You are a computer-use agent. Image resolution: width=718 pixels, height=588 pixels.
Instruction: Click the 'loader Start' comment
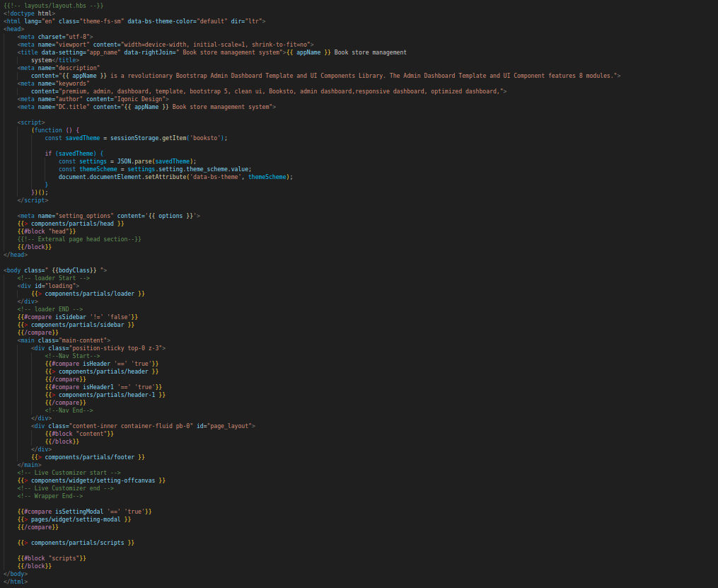tap(54, 278)
